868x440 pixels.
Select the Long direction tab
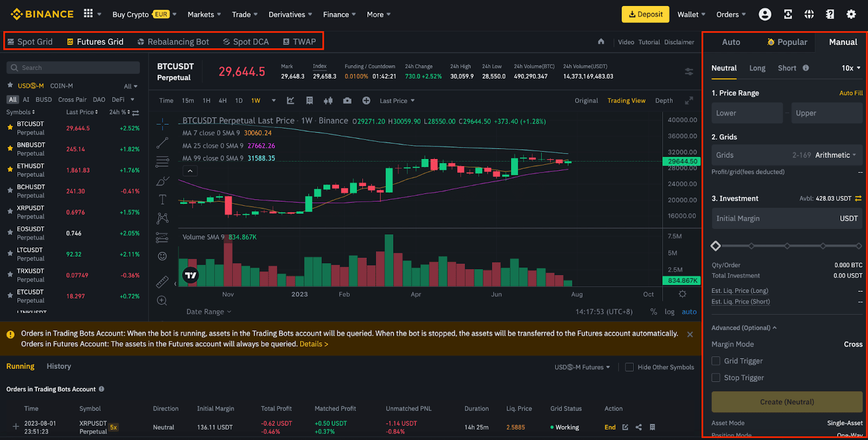coord(757,68)
